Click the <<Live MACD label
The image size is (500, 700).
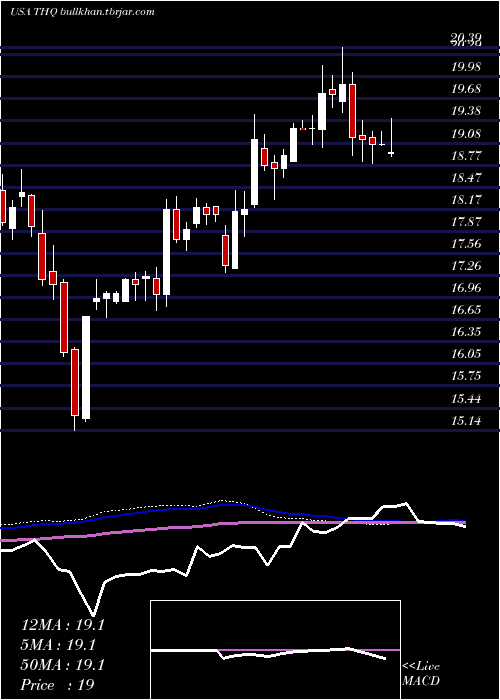[421, 674]
